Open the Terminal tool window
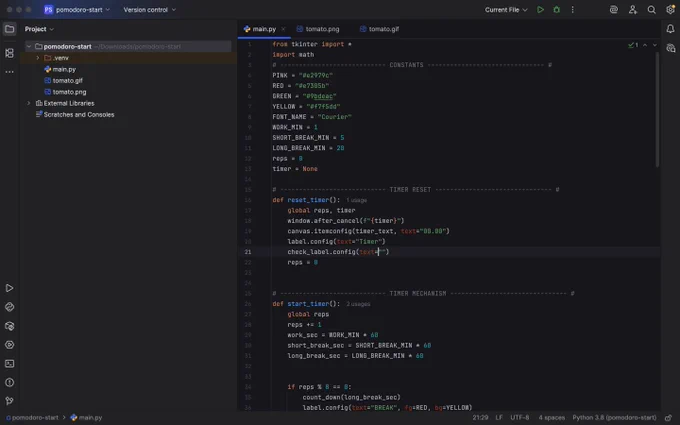The width and height of the screenshot is (680, 425). point(10,363)
